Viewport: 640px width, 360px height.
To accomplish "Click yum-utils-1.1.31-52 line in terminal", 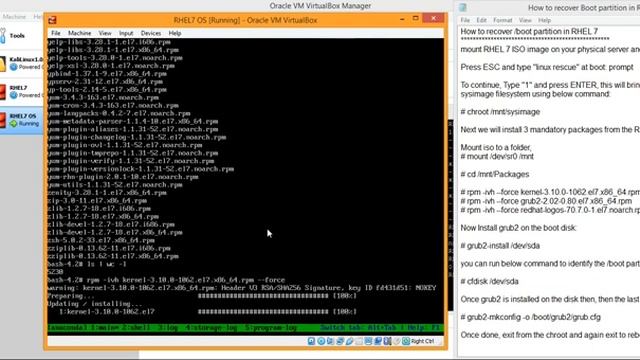I will 115,185.
